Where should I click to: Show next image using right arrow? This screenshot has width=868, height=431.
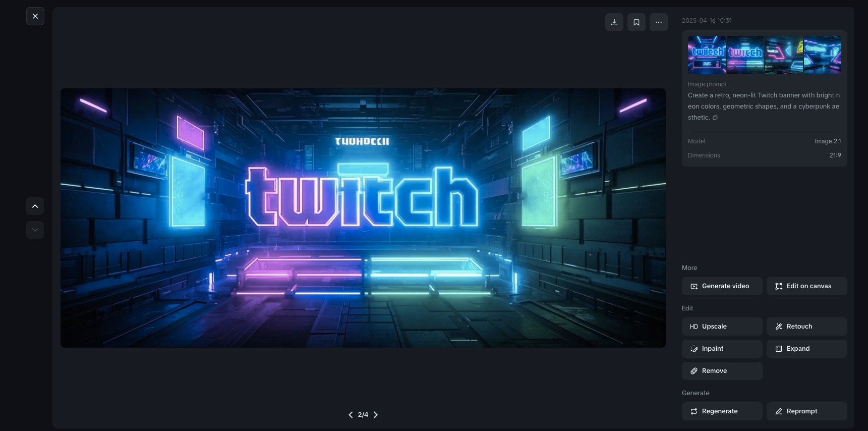[x=376, y=415]
